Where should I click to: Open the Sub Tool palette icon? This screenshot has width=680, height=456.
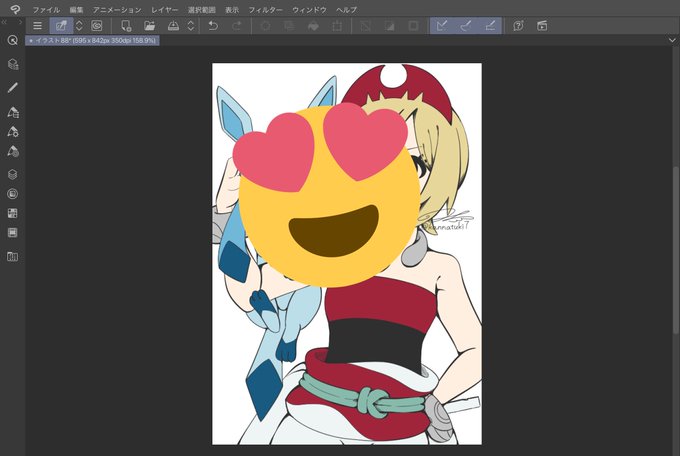[13, 112]
